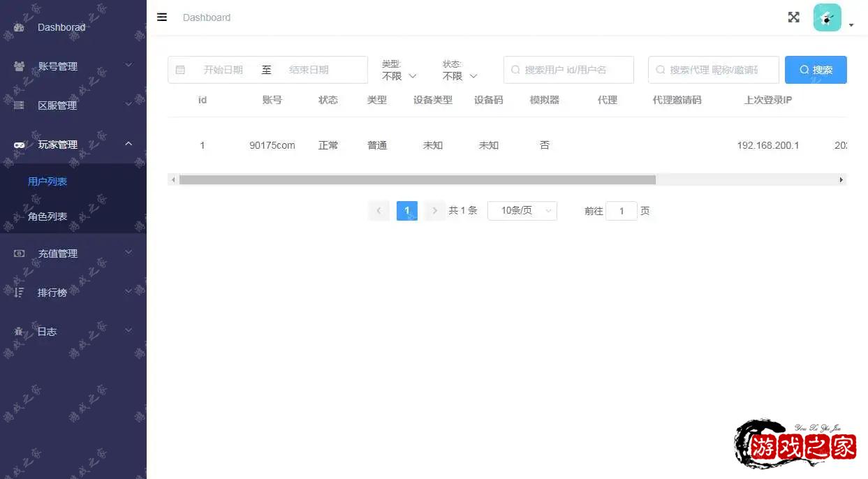Select 角色列表 in the sidebar
This screenshot has width=868, height=479.
coord(47,217)
